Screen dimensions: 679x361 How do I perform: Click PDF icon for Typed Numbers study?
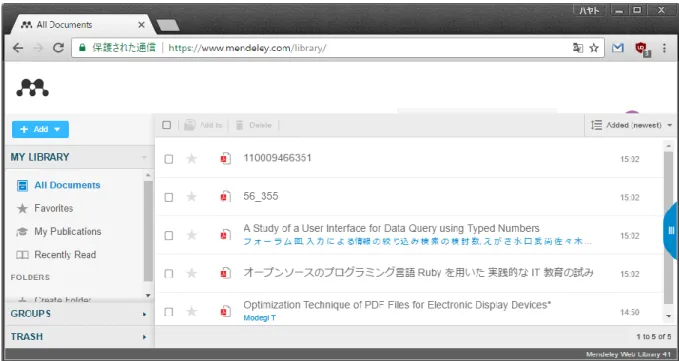pyautogui.click(x=225, y=235)
